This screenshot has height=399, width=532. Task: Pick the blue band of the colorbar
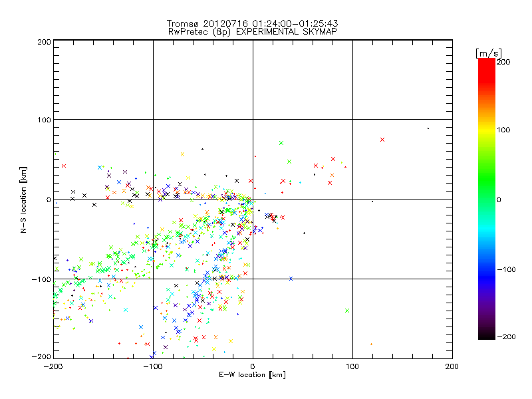tap(487, 277)
